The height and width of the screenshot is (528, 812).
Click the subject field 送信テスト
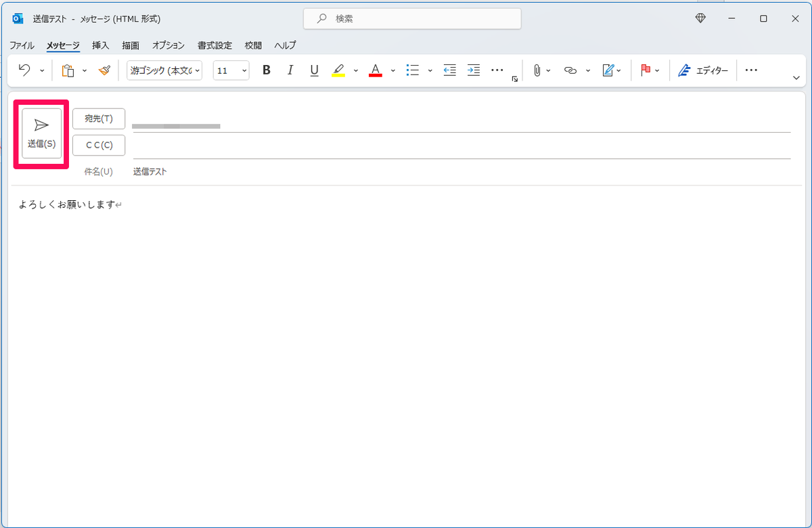(150, 172)
